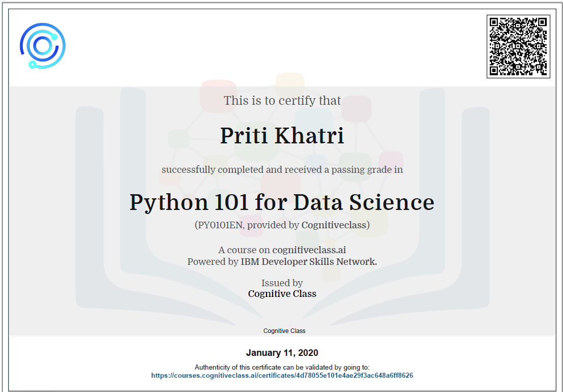This screenshot has width=563, height=392.
Task: Click the Python 101 for Data Science title
Action: (282, 202)
